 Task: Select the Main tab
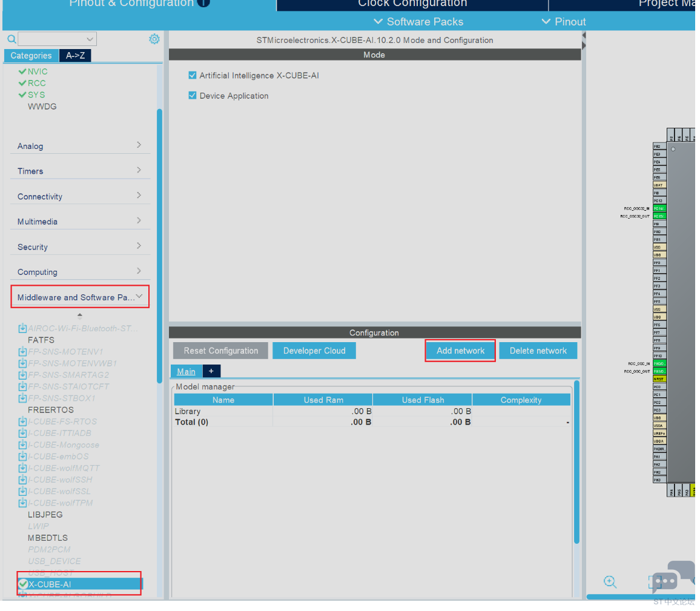tap(186, 371)
